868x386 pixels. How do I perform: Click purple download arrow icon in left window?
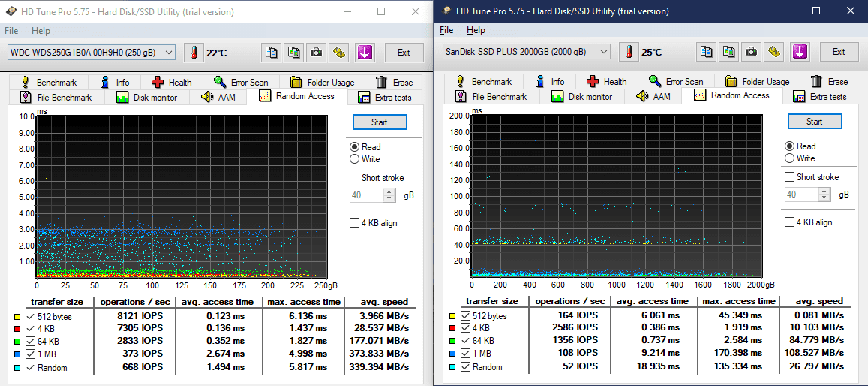point(365,53)
